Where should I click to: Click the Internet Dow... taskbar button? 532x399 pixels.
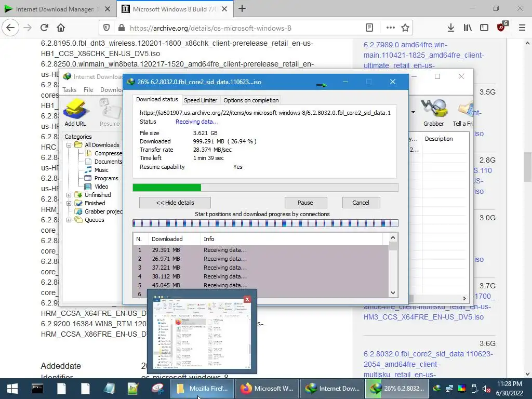pos(332,389)
